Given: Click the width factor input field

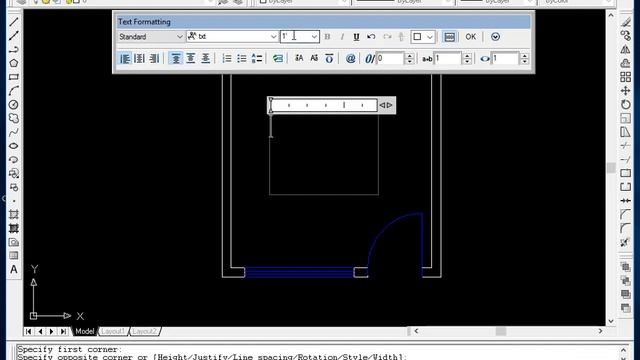Looking at the screenshot, I should pos(505,58).
